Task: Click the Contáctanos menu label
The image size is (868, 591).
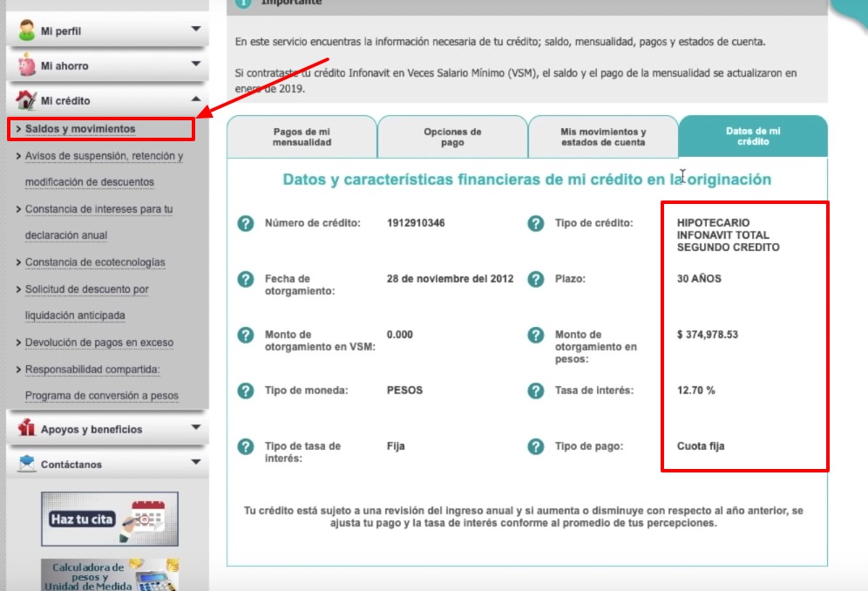Action: tap(71, 464)
